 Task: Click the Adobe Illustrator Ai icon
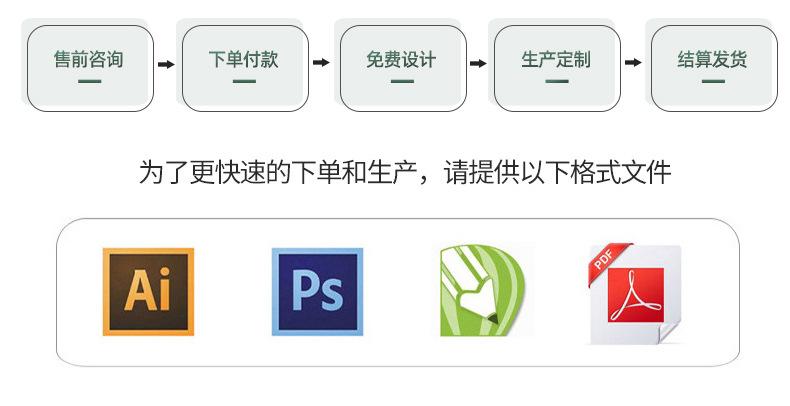pos(148,292)
